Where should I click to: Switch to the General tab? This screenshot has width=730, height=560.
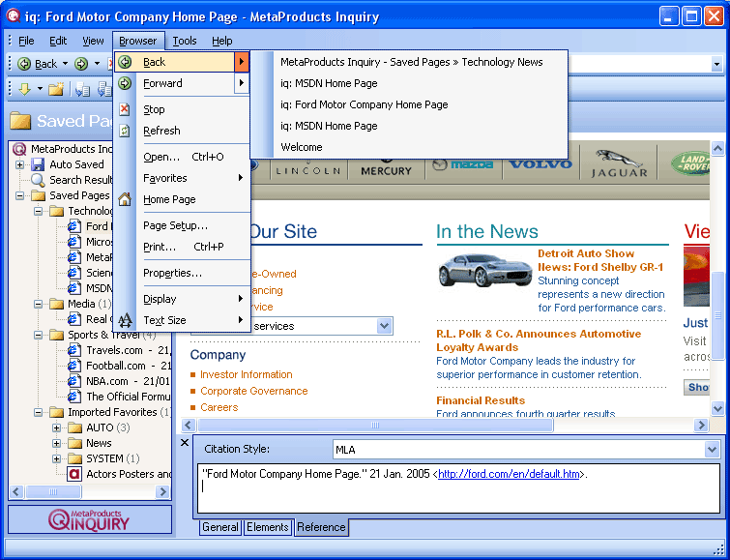pyautogui.click(x=220, y=527)
